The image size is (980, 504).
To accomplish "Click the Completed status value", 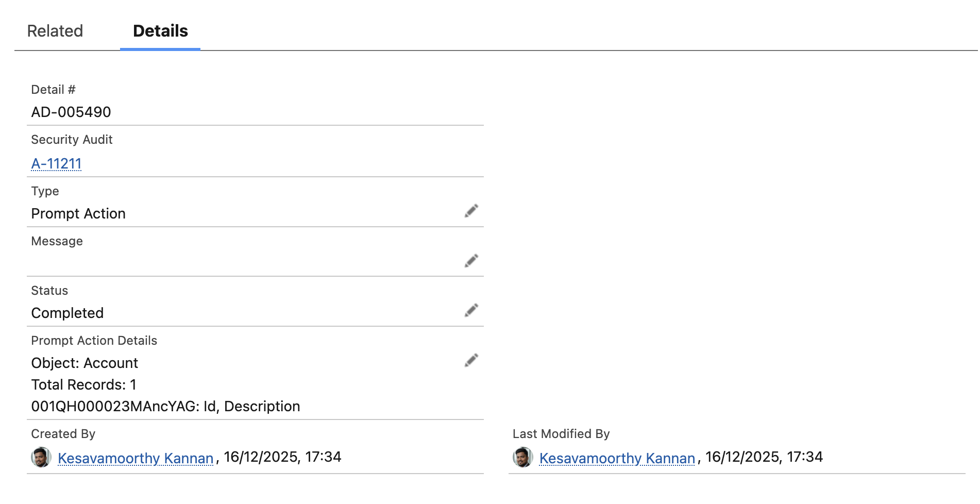I will 67,313.
